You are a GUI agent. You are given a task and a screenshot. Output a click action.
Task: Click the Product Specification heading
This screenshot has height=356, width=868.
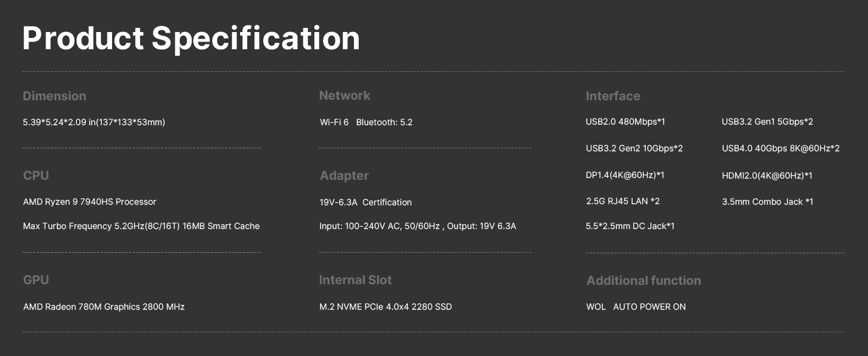(x=191, y=39)
